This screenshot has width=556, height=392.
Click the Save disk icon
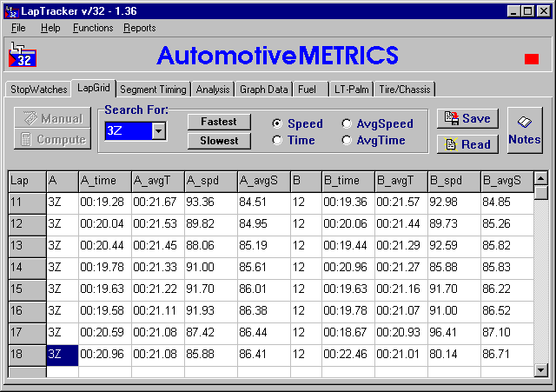(452, 118)
